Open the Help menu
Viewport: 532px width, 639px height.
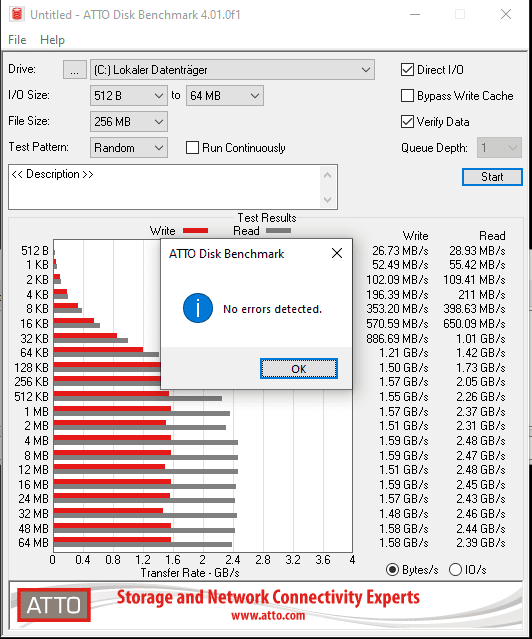(x=52, y=40)
